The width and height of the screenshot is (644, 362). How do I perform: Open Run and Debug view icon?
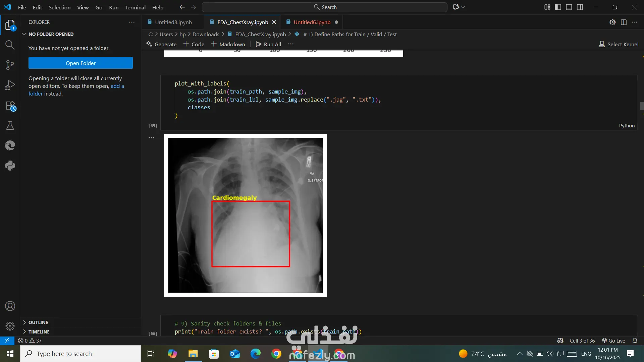pyautogui.click(x=10, y=85)
